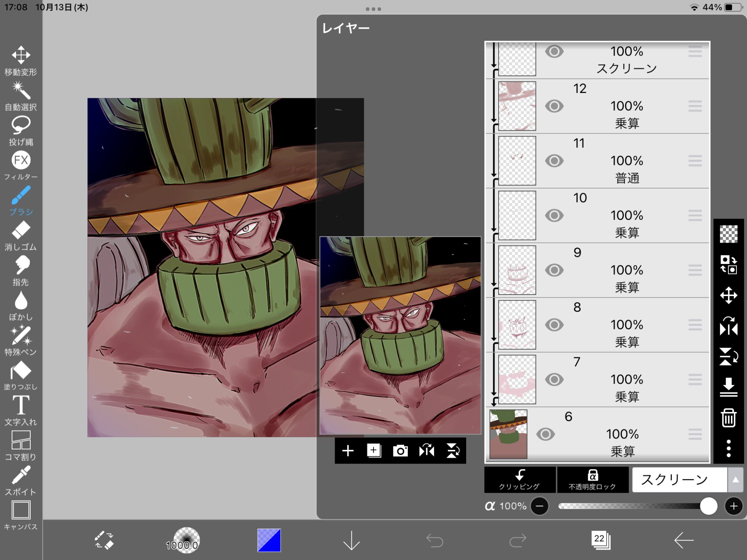Merge layer down with download-arrow icon
747x560 pixels.
pyautogui.click(x=728, y=387)
